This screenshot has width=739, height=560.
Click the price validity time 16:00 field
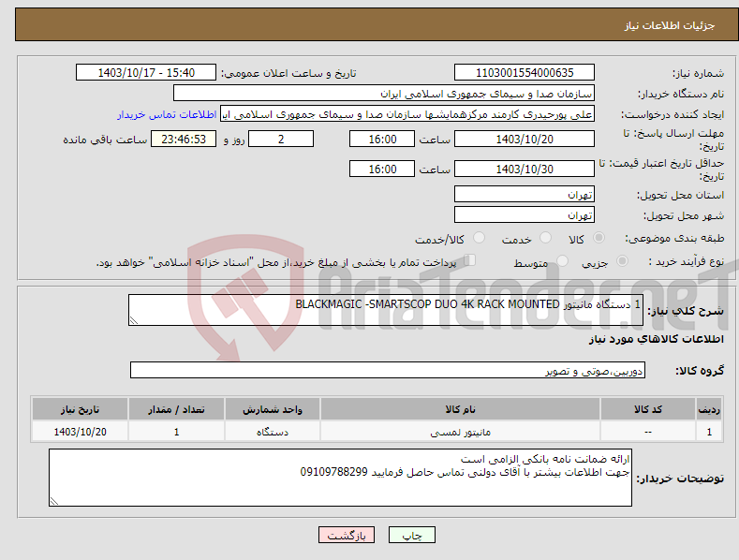(x=382, y=169)
